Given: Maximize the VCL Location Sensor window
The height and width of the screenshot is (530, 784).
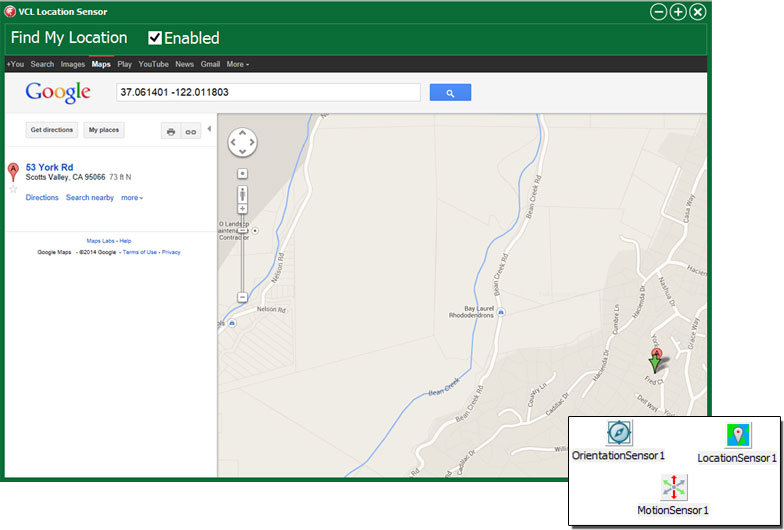Looking at the screenshot, I should pos(678,12).
